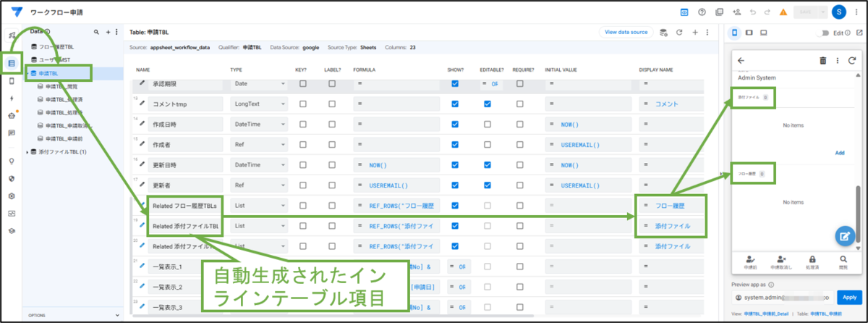The height and width of the screenshot is (323, 868).
Task: Open the Settings gear in sidebar
Action: click(11, 196)
